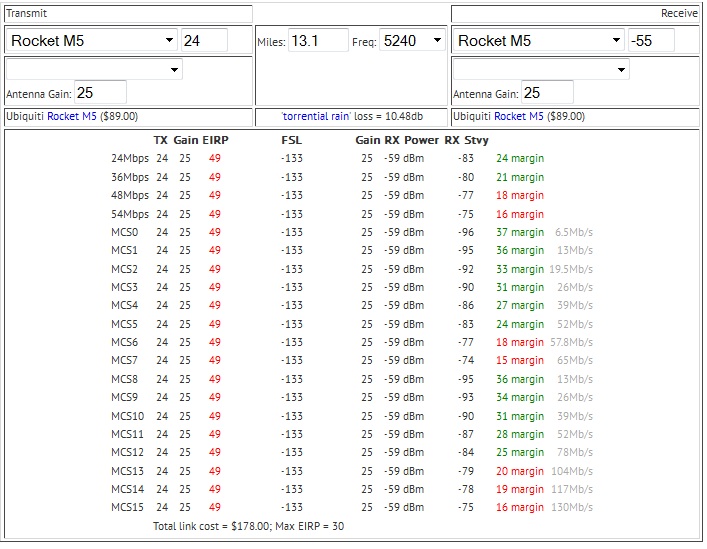Click the 'torrential rain' link

[317, 117]
